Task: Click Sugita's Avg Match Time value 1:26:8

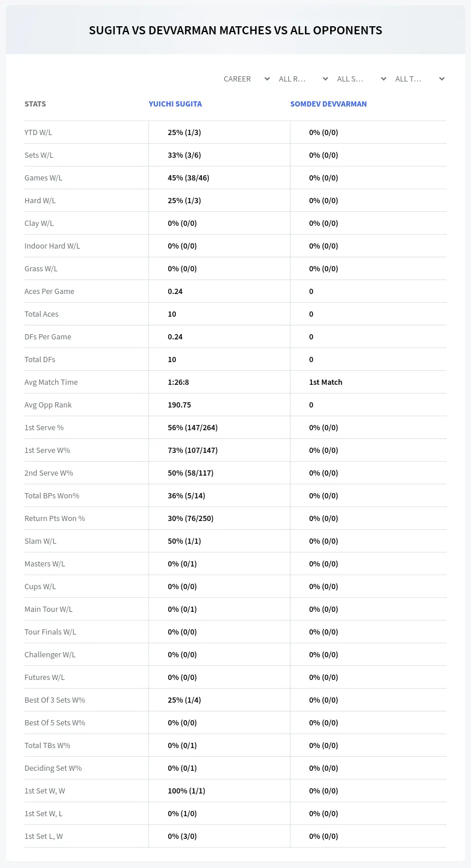Action: 178,382
